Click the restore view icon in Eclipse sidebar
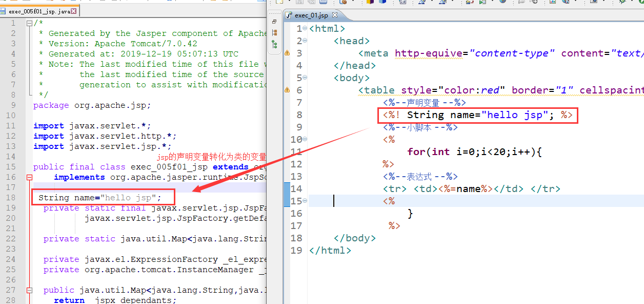The width and height of the screenshot is (644, 304). click(x=274, y=22)
